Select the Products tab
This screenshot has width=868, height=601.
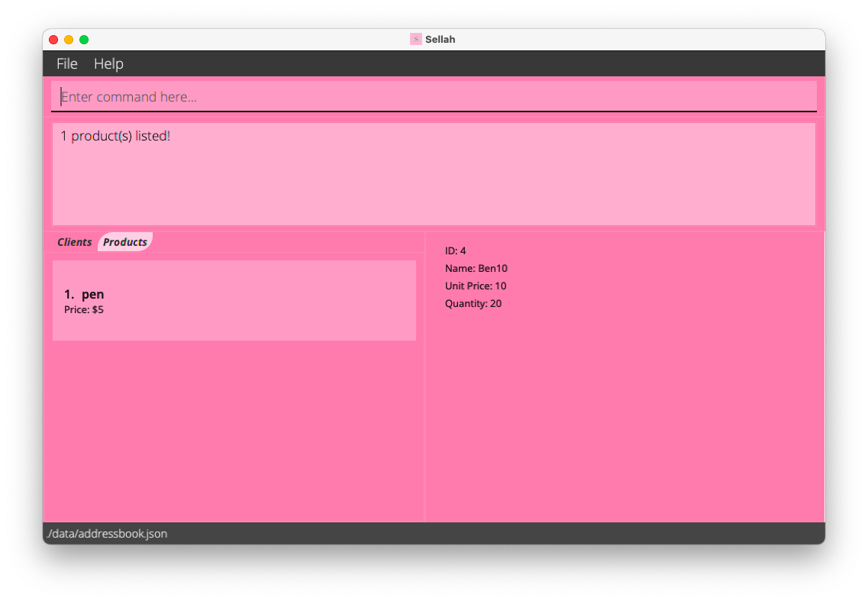[x=125, y=242]
